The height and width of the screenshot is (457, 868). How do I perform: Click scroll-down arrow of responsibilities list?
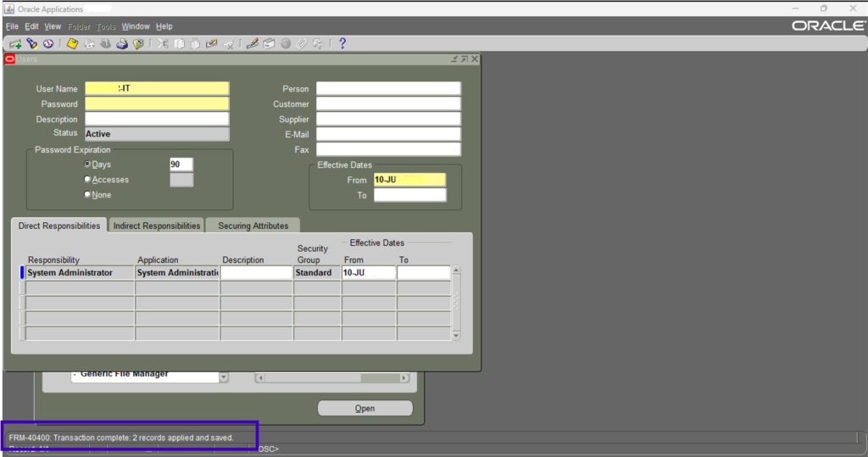[456, 335]
